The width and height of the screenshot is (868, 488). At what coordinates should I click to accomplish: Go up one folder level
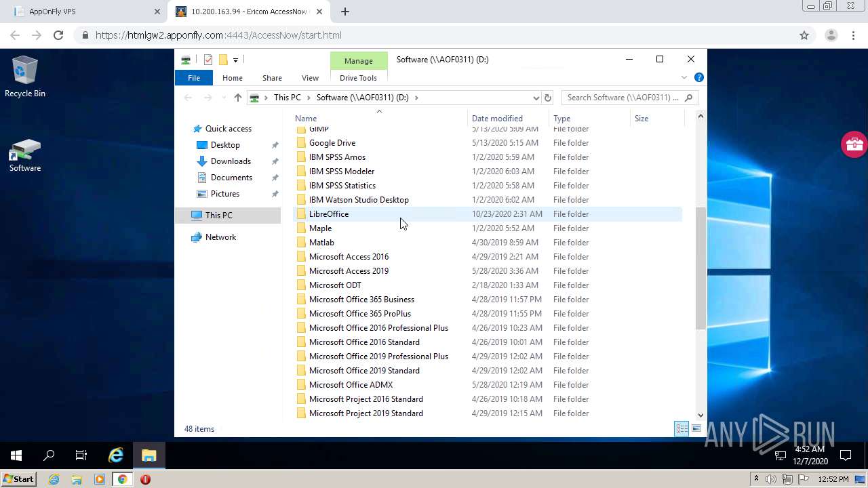click(x=237, y=98)
